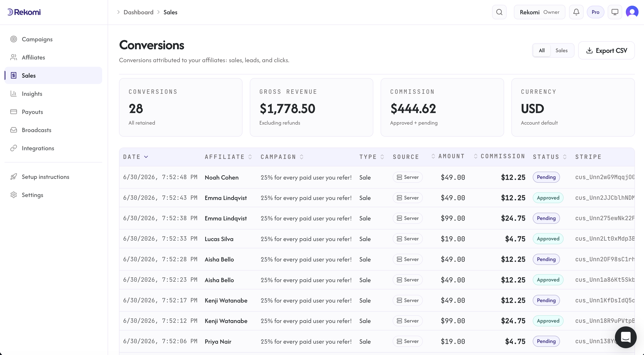
Task: Open Lucas Silva affiliate link
Action: 219,239
